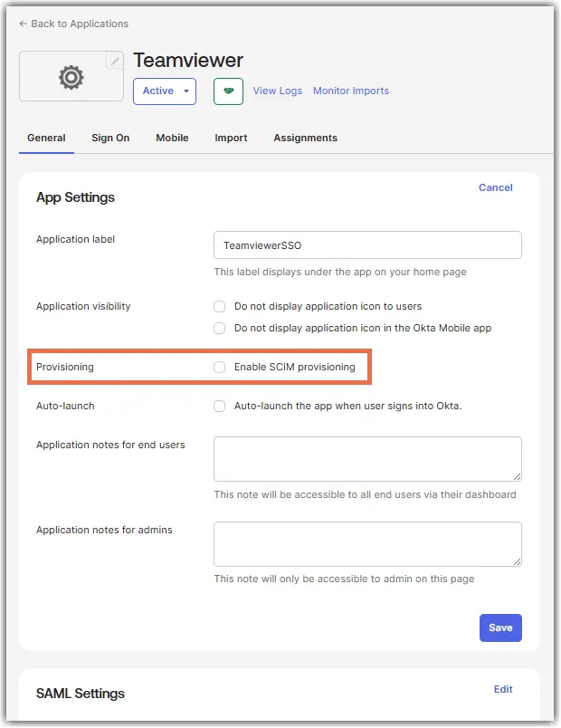The image size is (561, 728).
Task: Click 'This label displays under the app' hint
Action: [340, 272]
